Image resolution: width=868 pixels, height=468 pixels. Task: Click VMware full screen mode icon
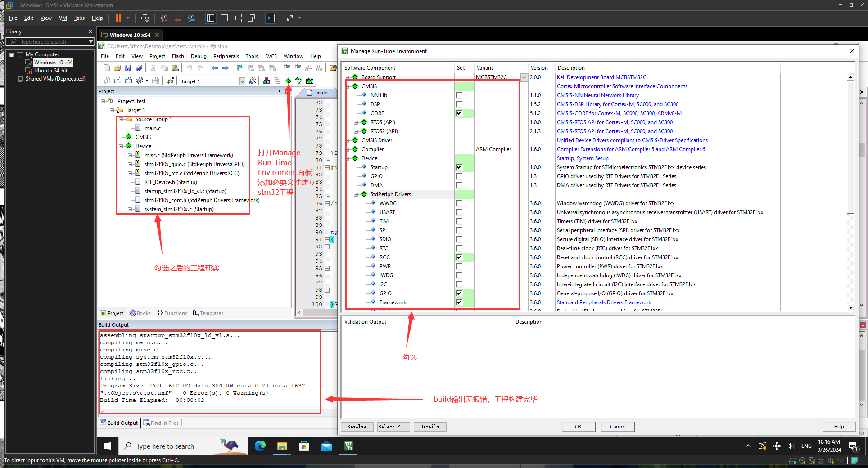[238, 18]
